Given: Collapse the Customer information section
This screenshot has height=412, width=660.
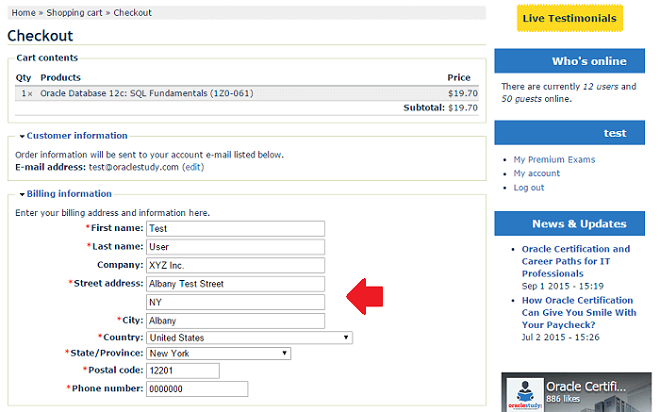Looking at the screenshot, I should 77,136.
